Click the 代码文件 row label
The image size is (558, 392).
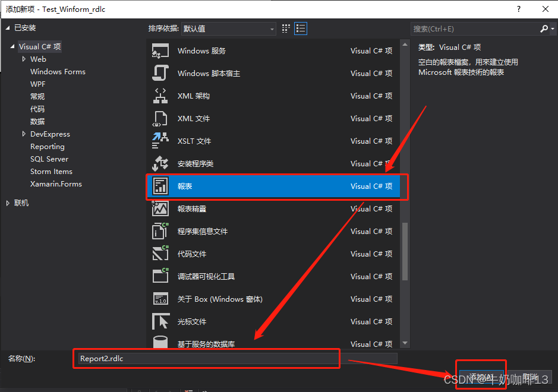pos(192,254)
